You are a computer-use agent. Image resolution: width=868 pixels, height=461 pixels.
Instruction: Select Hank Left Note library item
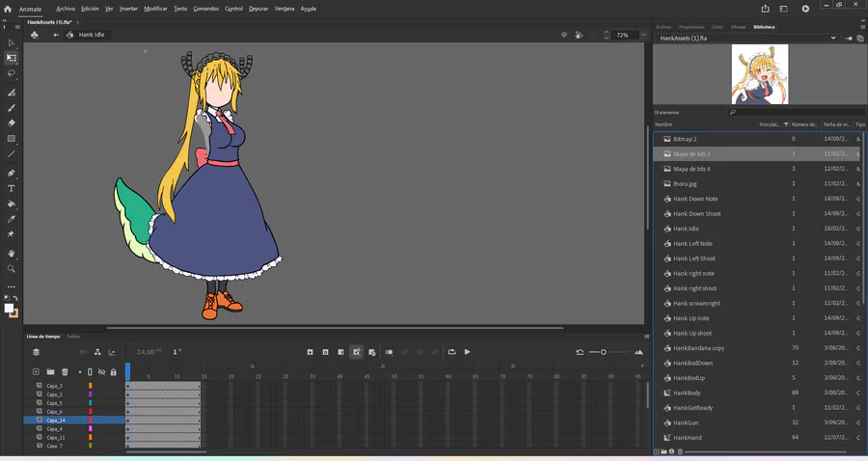pos(692,244)
